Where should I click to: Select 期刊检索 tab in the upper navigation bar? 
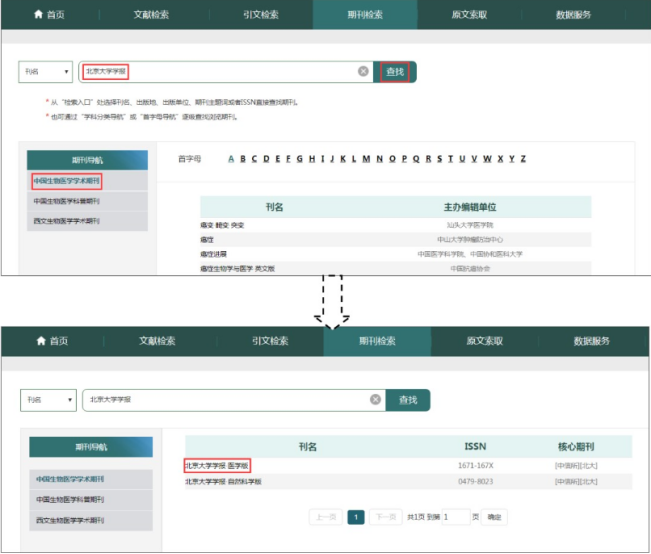click(365, 15)
